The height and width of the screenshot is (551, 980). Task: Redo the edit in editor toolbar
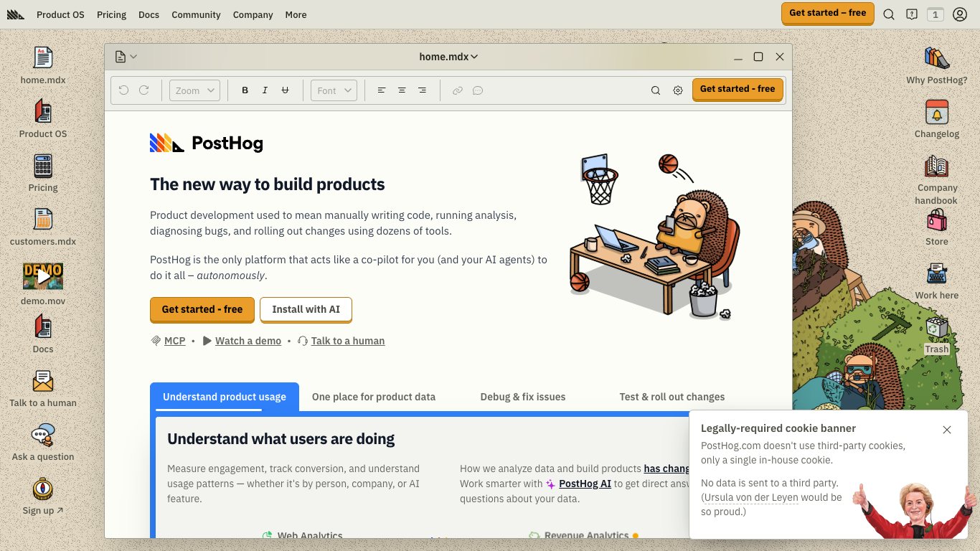coord(144,90)
